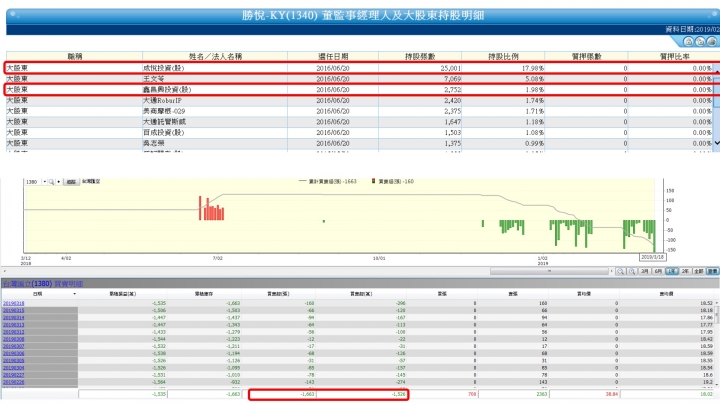Select the 1年 chart range button
720x405 pixels.
tap(672, 271)
